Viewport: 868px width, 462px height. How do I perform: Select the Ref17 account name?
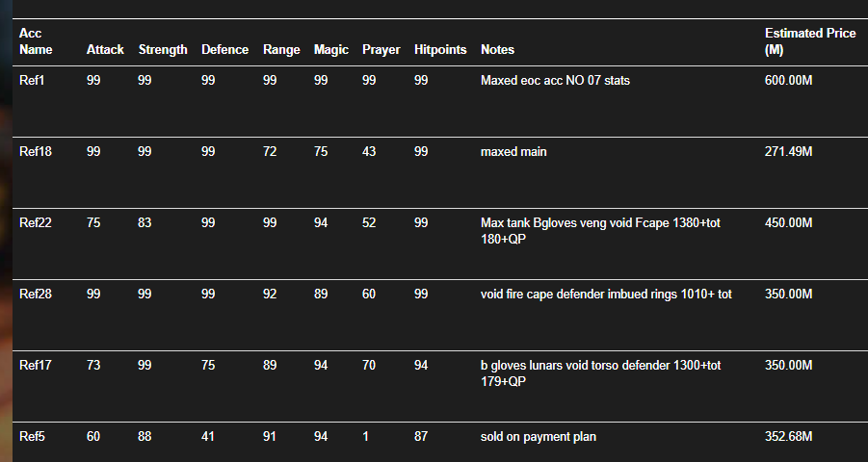point(36,365)
